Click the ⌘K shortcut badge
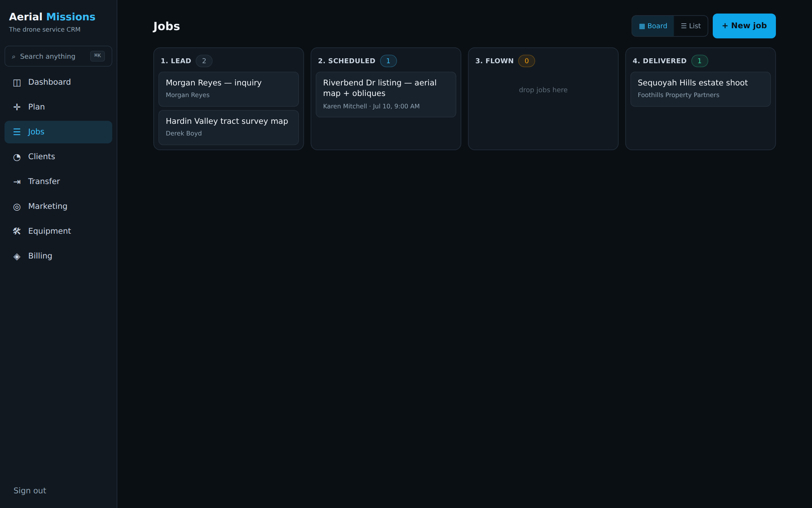Viewport: 812px width, 508px height. tap(97, 56)
